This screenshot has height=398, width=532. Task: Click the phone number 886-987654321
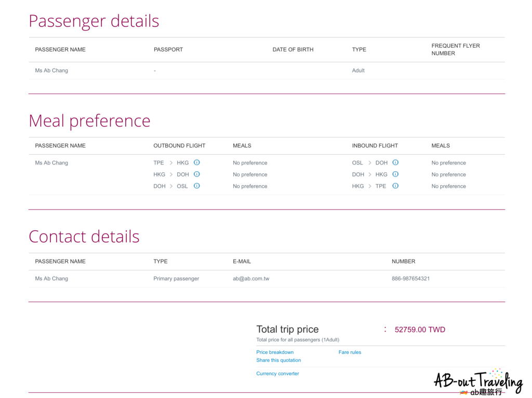pos(410,279)
